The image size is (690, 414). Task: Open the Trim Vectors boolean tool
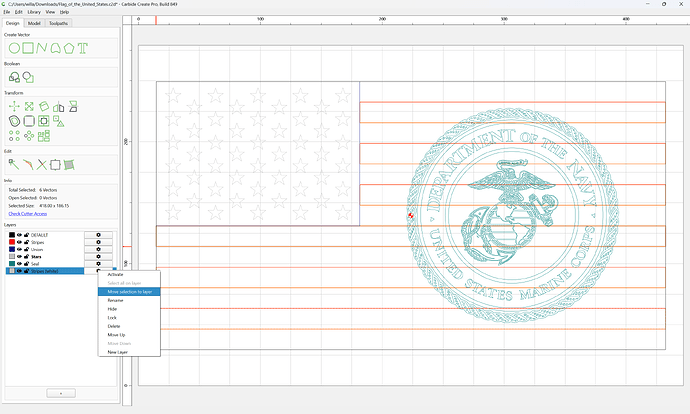(28, 77)
